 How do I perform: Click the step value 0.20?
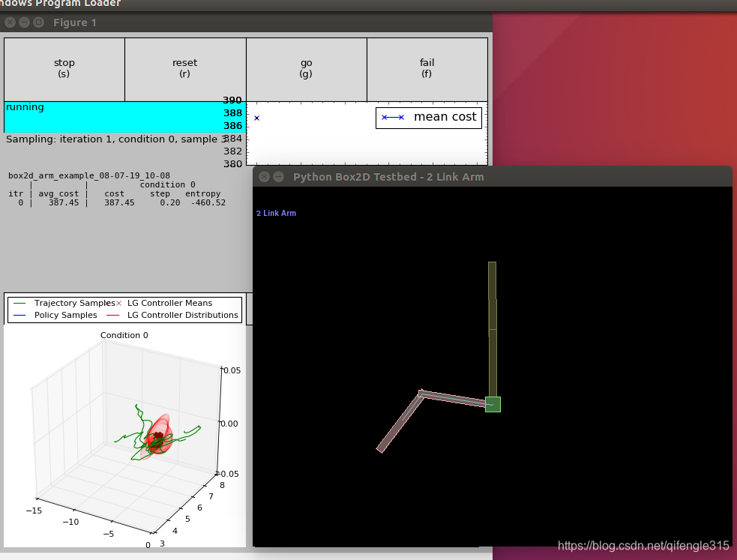click(x=170, y=203)
